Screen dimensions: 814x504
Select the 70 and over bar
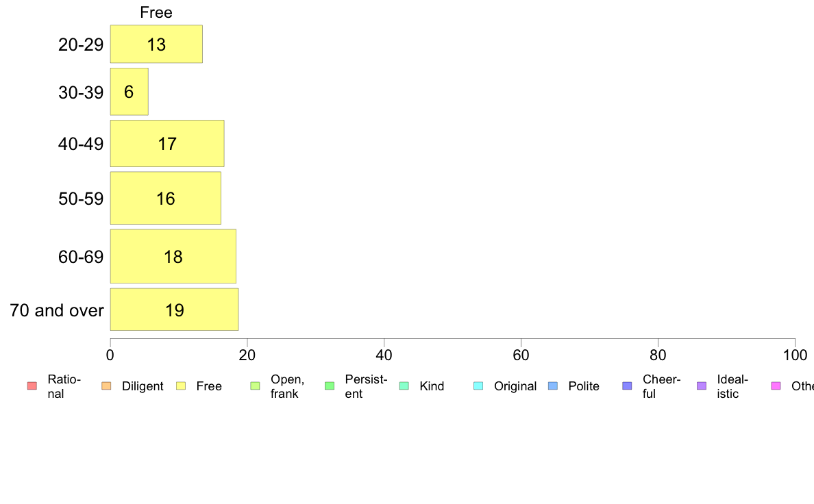pyautogui.click(x=174, y=310)
